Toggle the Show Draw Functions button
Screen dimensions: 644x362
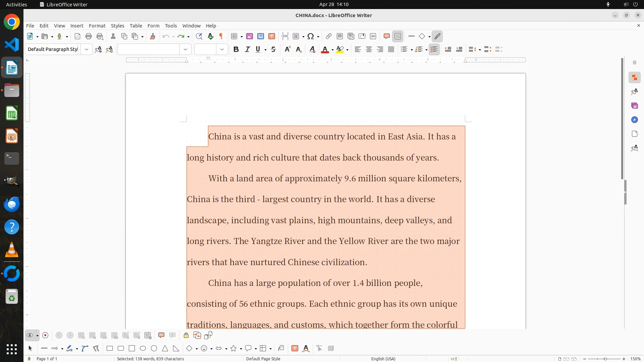pos(437,37)
